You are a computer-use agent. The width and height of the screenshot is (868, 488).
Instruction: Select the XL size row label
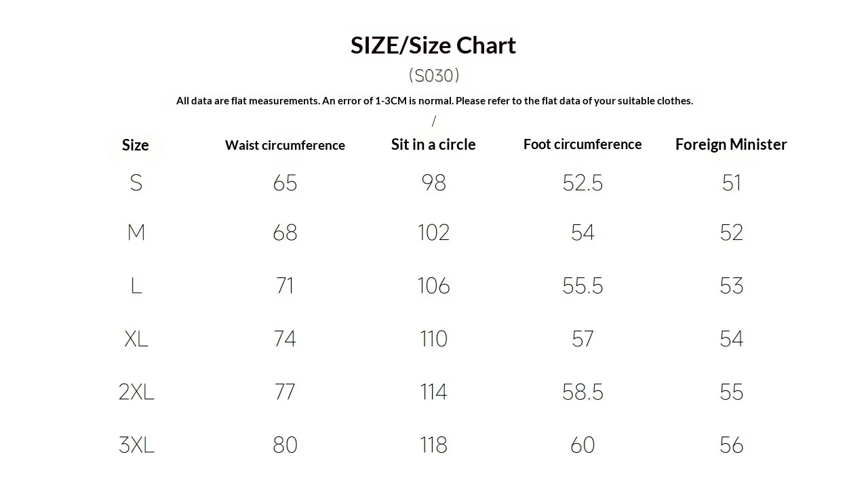coord(136,339)
